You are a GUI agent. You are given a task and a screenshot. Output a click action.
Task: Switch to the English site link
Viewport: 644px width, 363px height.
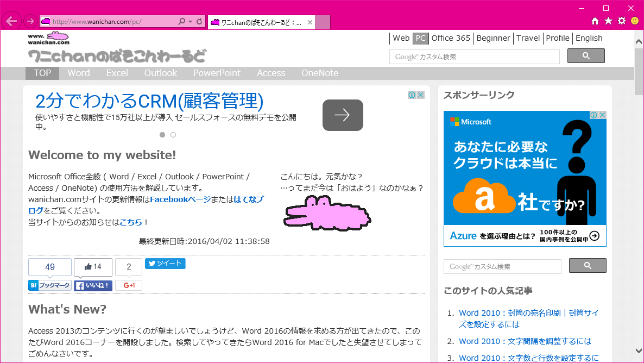click(589, 38)
